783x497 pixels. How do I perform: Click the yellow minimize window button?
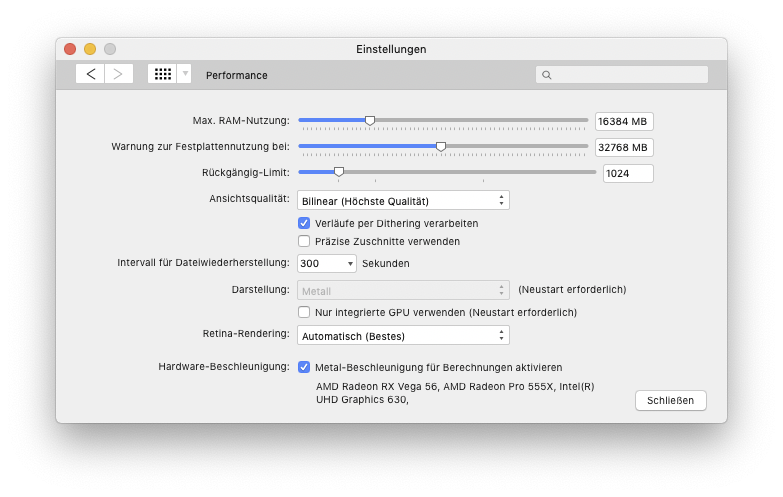click(x=90, y=49)
